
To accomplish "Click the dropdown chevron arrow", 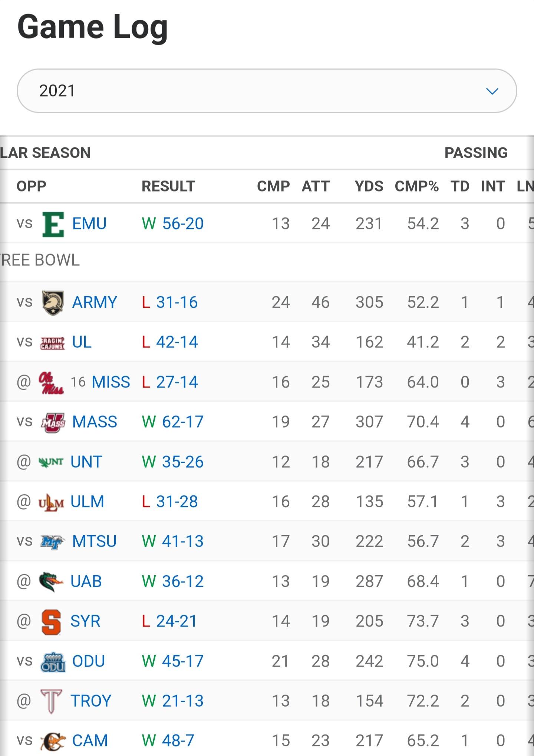I will pyautogui.click(x=492, y=91).
